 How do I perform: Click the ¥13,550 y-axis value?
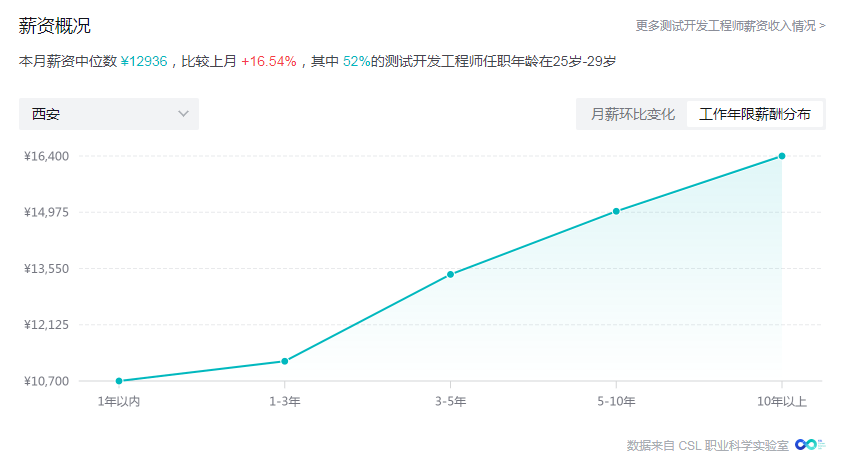coord(46,269)
